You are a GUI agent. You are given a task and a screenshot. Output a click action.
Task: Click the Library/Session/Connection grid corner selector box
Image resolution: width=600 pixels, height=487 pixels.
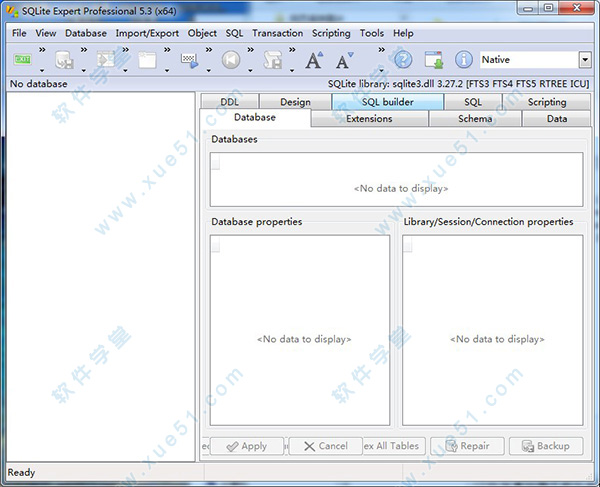[408, 244]
